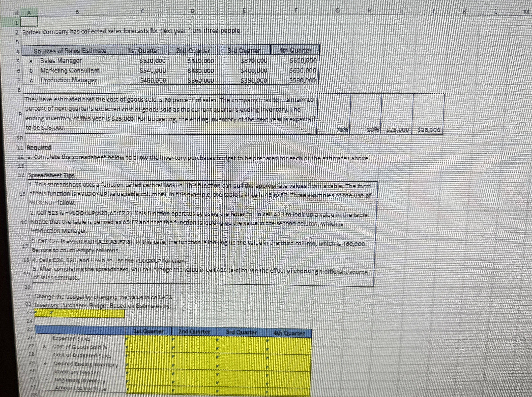Select the 10% cell
The image size is (532, 397).
click(x=366, y=114)
